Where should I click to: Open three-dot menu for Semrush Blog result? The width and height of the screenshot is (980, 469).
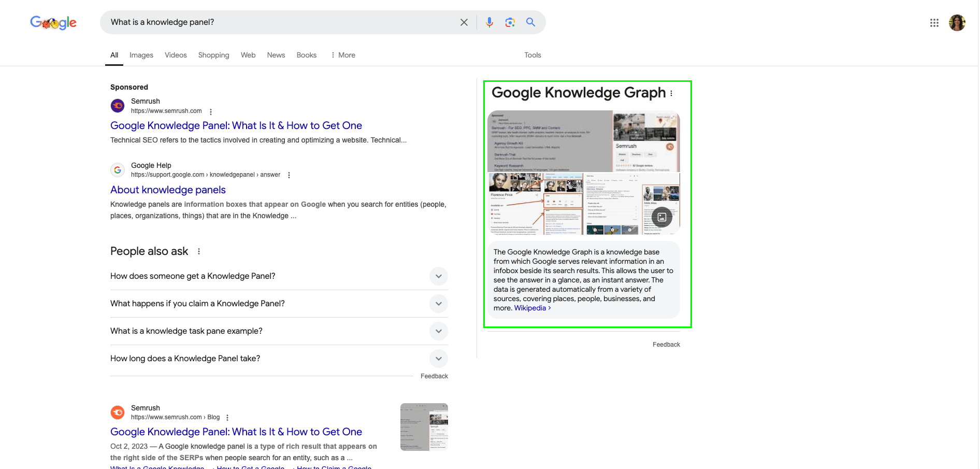(x=227, y=418)
